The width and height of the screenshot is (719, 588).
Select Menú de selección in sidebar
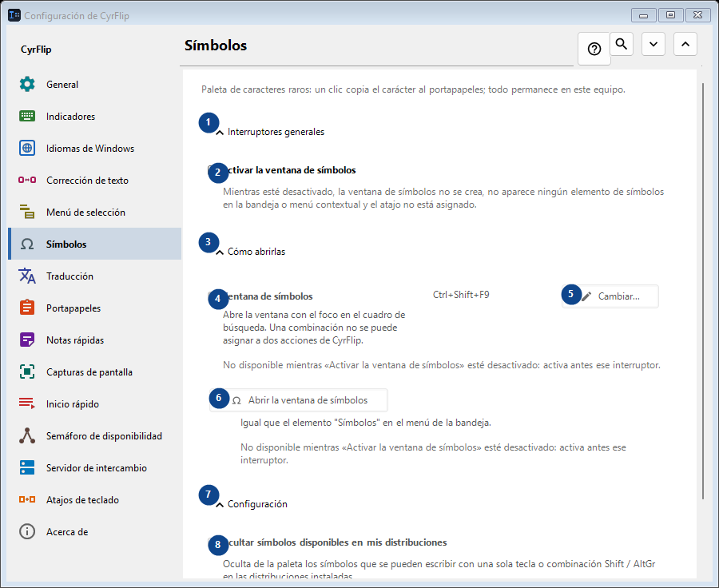click(x=95, y=212)
